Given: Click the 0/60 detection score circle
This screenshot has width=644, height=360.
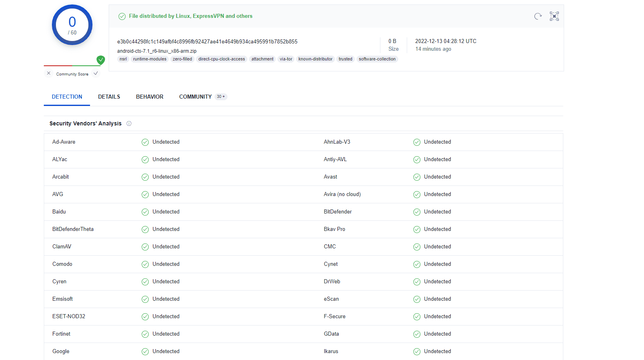Looking at the screenshot, I should (x=72, y=25).
